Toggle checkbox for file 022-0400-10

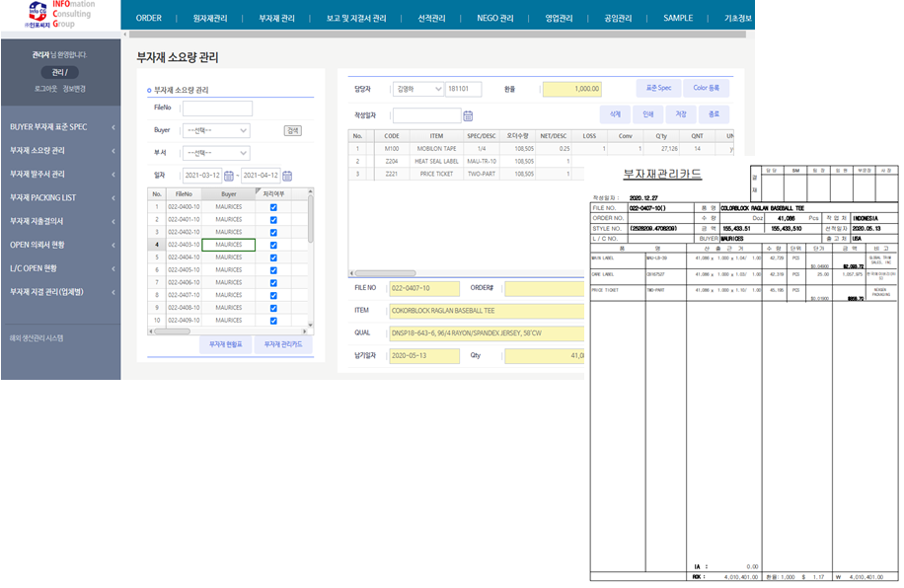click(x=273, y=207)
